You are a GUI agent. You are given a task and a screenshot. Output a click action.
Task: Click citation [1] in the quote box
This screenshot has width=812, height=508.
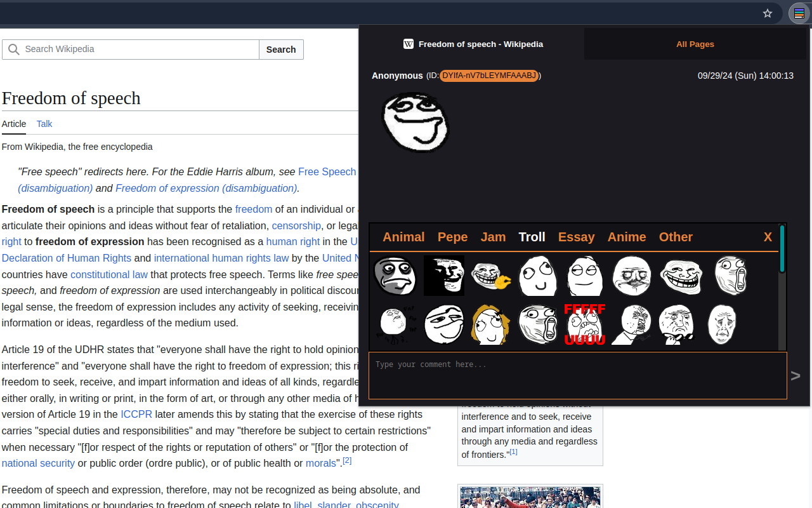point(514,451)
